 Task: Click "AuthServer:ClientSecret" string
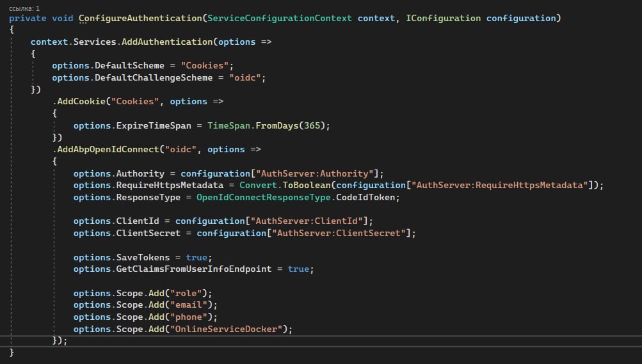pos(338,233)
